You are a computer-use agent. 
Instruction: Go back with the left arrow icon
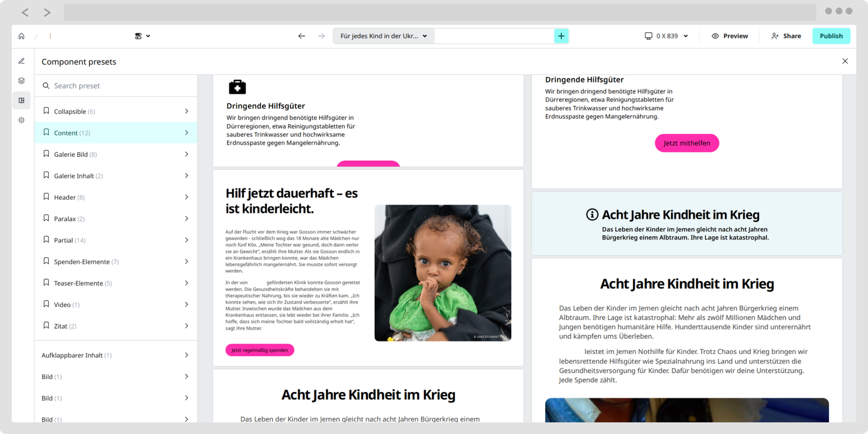(302, 36)
